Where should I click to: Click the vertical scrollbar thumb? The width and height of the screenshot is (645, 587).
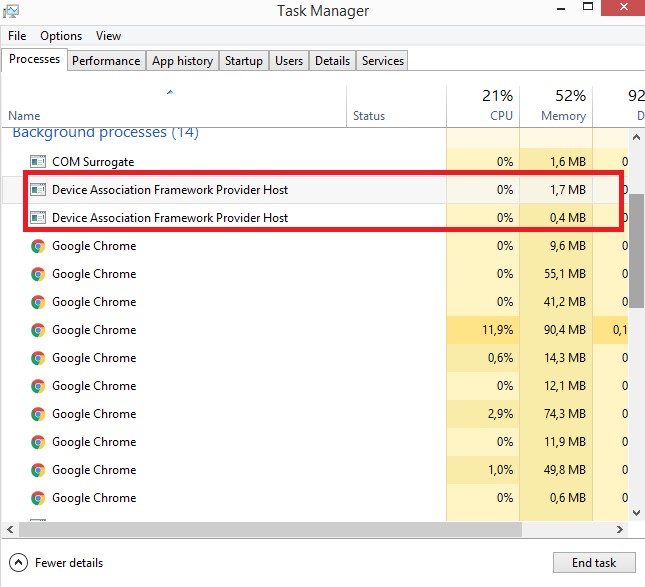(636, 251)
